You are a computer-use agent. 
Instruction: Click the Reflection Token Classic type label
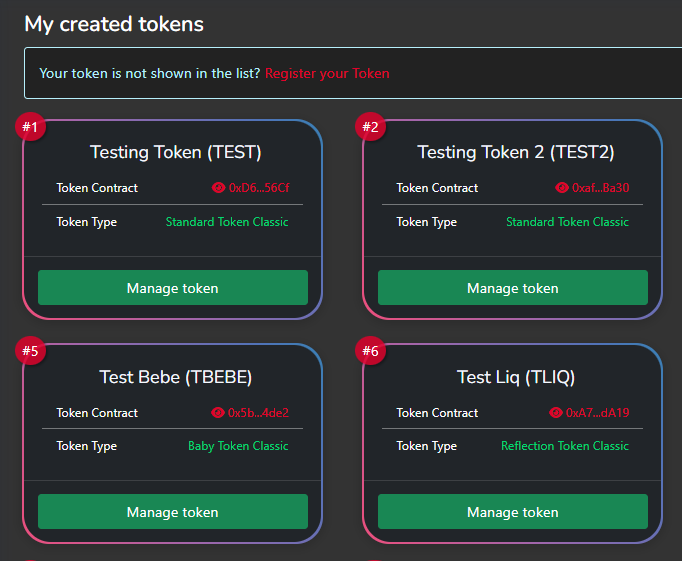pos(565,446)
